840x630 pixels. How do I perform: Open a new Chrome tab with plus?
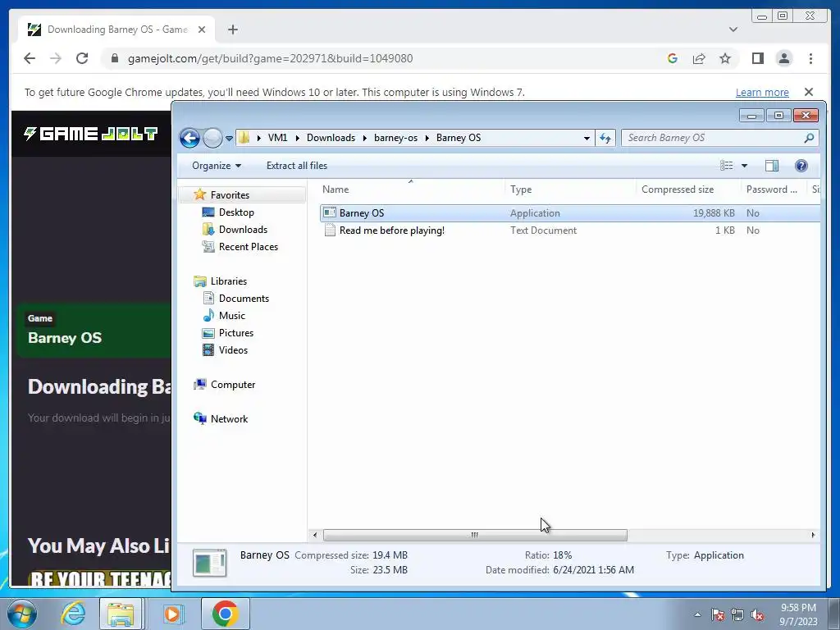(x=232, y=30)
